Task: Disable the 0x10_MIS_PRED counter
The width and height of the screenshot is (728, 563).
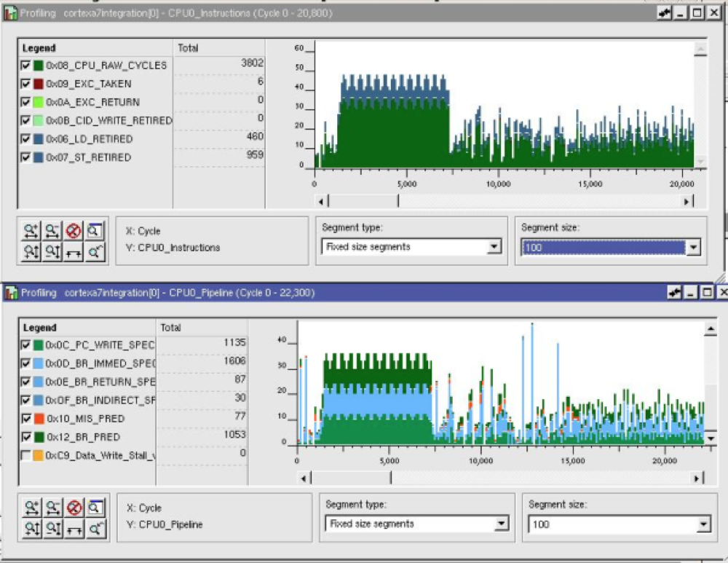Action: coord(26,418)
